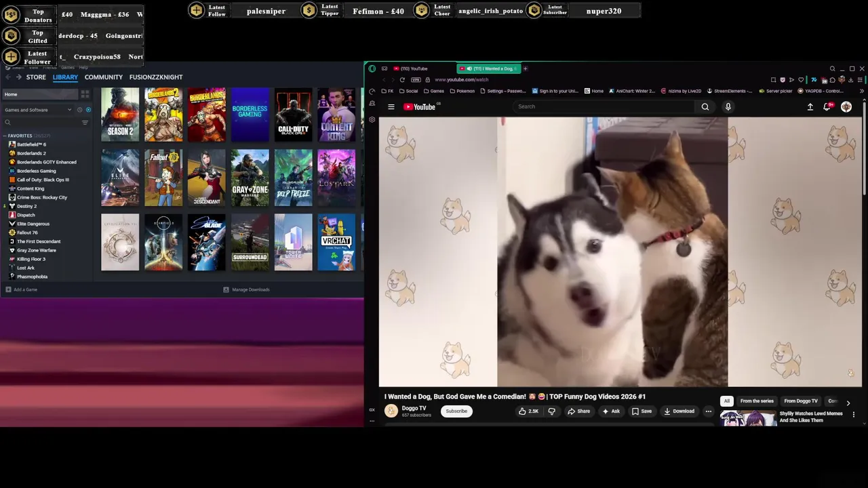Open the Social bookmarks folder
Image resolution: width=868 pixels, height=488 pixels.
pos(408,91)
